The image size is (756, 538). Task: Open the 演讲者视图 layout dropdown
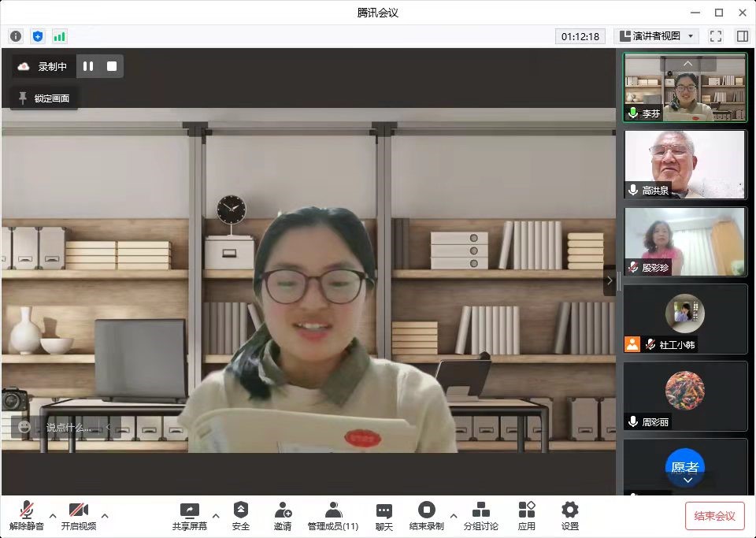click(657, 36)
